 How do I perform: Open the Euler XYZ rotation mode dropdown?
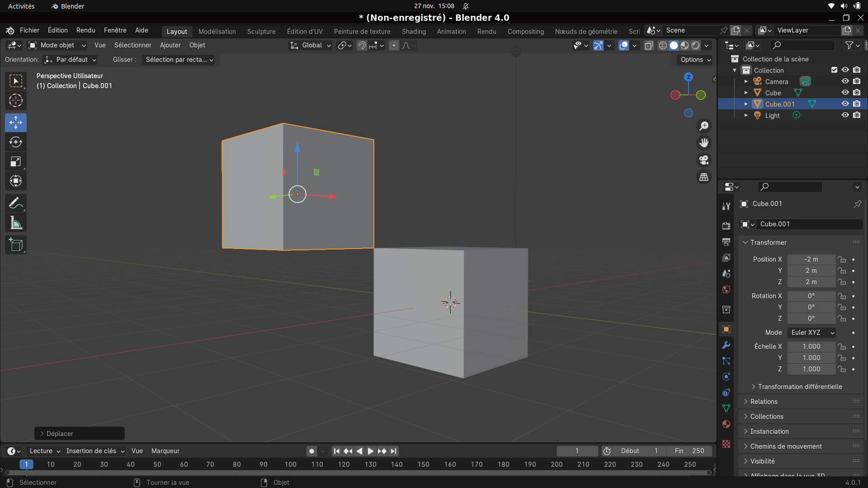pos(811,333)
